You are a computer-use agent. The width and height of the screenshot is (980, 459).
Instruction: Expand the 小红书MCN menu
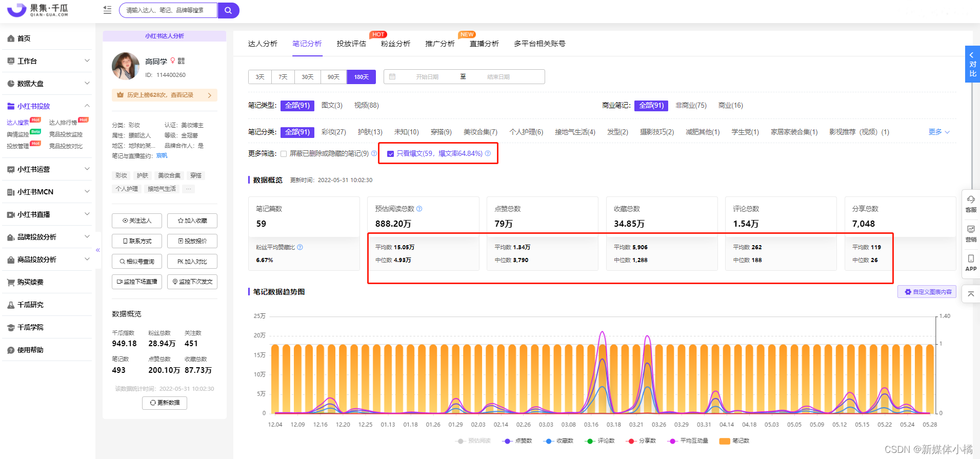pos(47,192)
